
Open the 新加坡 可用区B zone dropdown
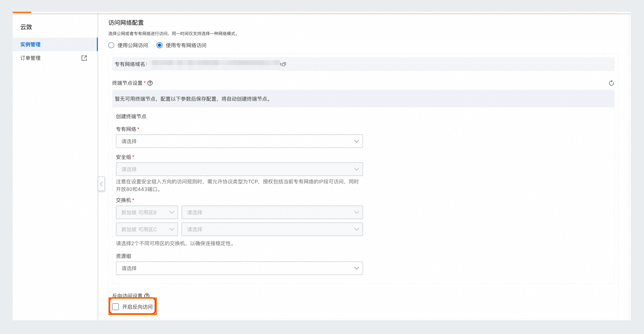(x=147, y=212)
